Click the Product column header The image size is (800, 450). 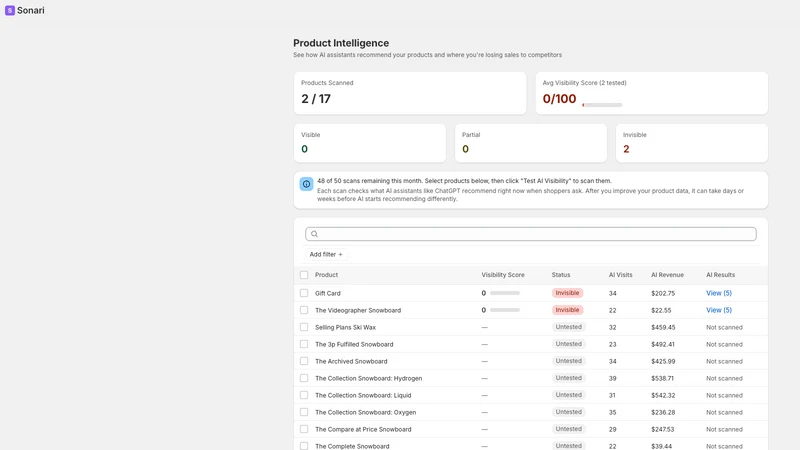click(x=327, y=275)
